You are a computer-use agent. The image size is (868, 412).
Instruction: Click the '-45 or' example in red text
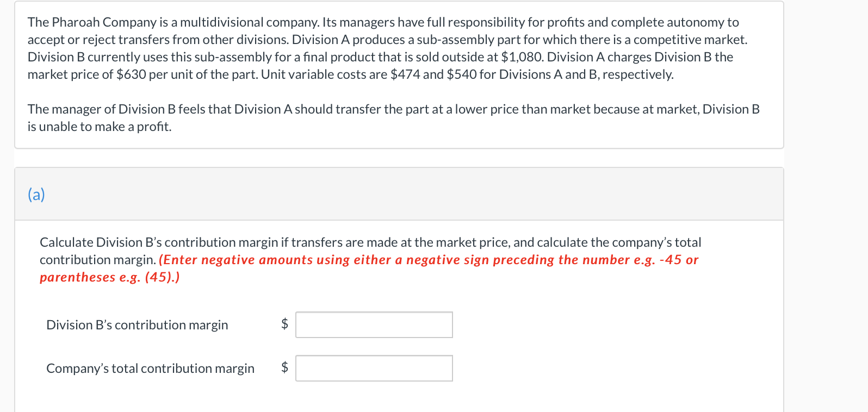click(x=679, y=260)
